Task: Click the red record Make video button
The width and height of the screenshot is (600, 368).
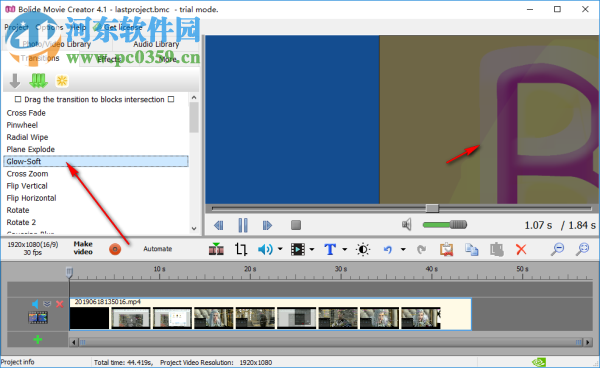Action: pos(115,249)
